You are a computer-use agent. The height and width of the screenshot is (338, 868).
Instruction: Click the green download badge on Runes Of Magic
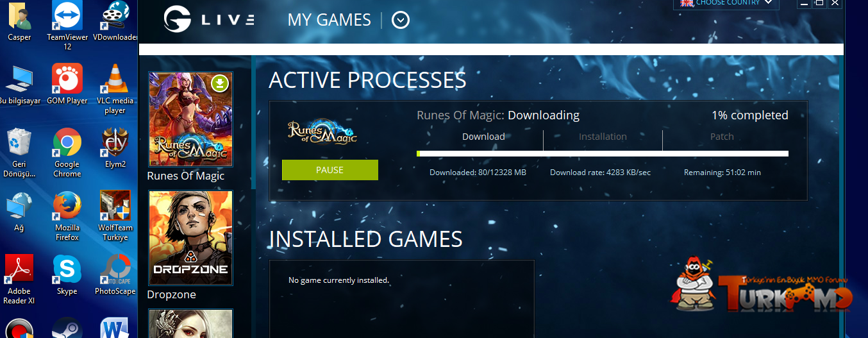tap(220, 83)
